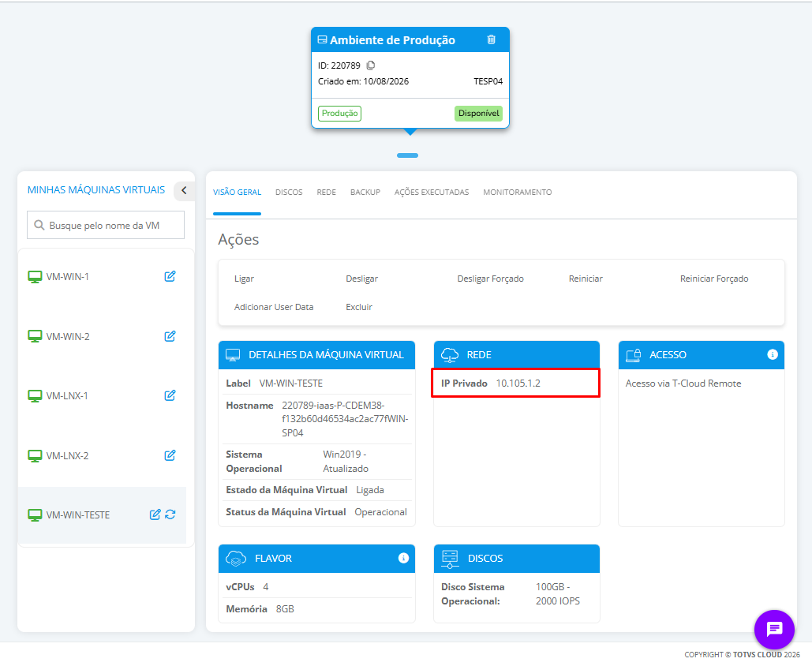The height and width of the screenshot is (666, 812).
Task: Select VM-WIN-TESTE in the list
Action: pos(77,515)
